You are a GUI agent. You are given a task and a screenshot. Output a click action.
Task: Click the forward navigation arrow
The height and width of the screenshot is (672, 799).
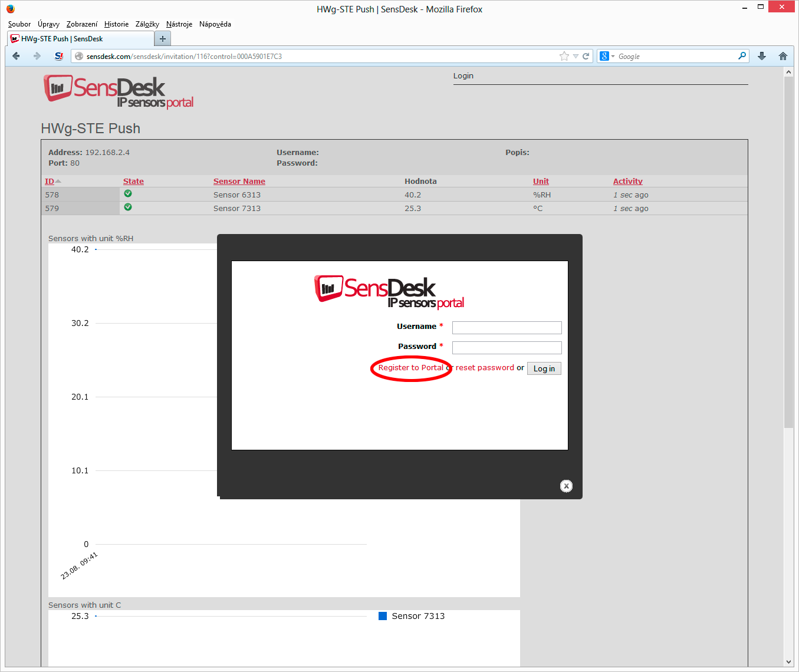click(x=37, y=56)
